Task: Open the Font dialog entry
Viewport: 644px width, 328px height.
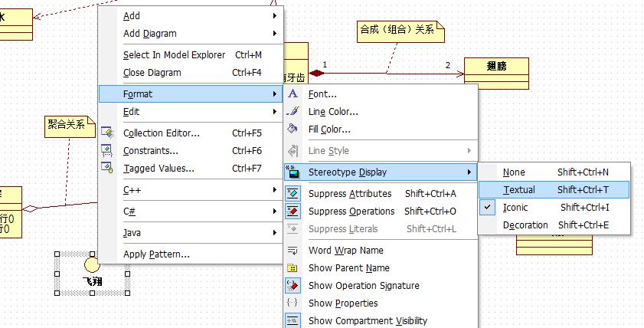Action: point(381,93)
